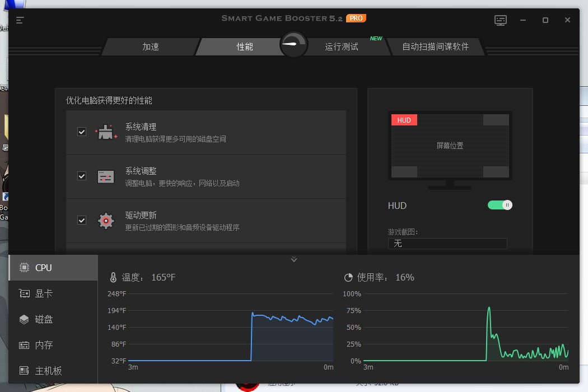Click the motherboard icon
Image resolution: width=588 pixels, height=392 pixels.
(x=24, y=371)
